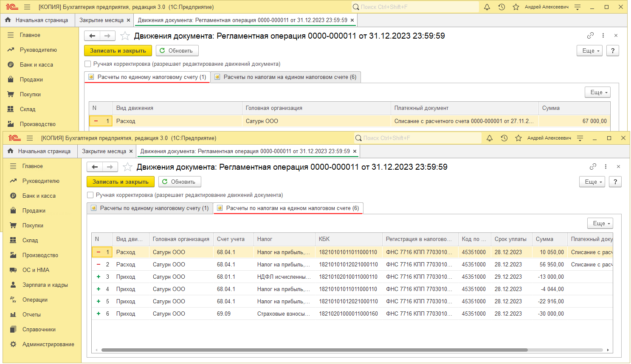The width and height of the screenshot is (631, 364).
Task: Add document to favorites star, front window
Action: 127,167
